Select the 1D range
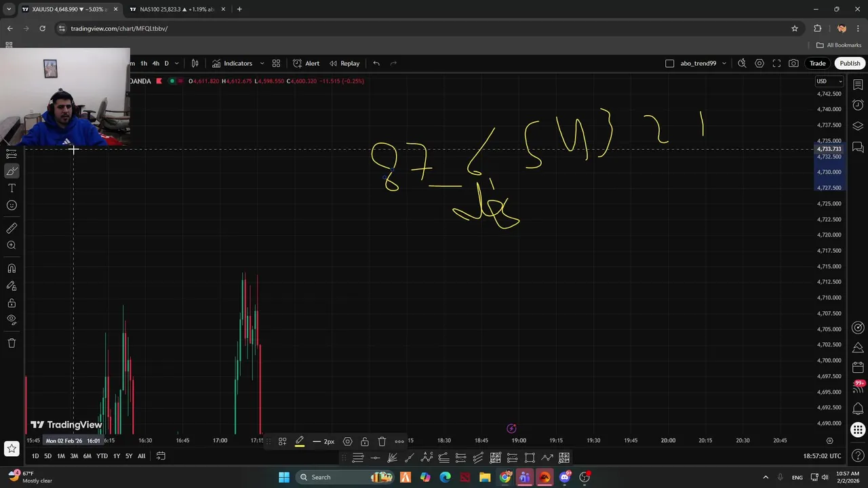Image resolution: width=868 pixels, height=488 pixels. pos(35,456)
